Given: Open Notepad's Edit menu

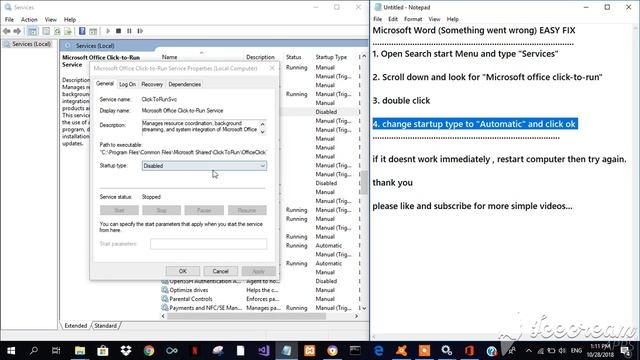Looking at the screenshot, I should click(x=393, y=19).
